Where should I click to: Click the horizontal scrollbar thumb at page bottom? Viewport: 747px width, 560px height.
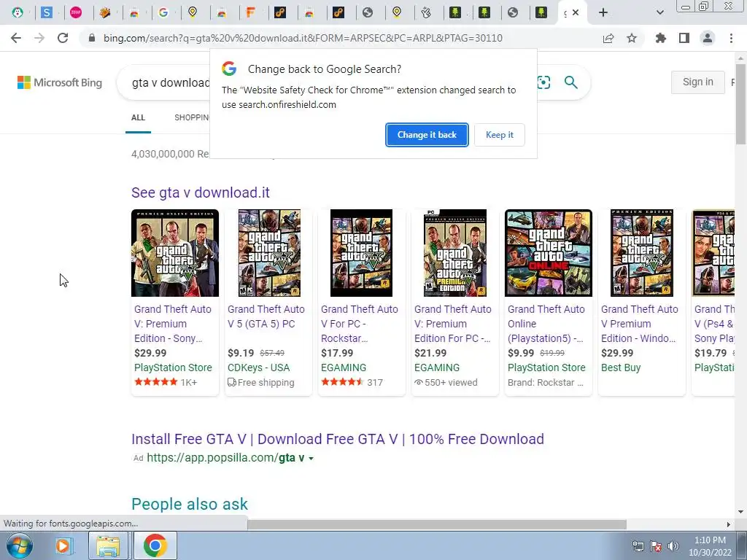tap(437, 524)
